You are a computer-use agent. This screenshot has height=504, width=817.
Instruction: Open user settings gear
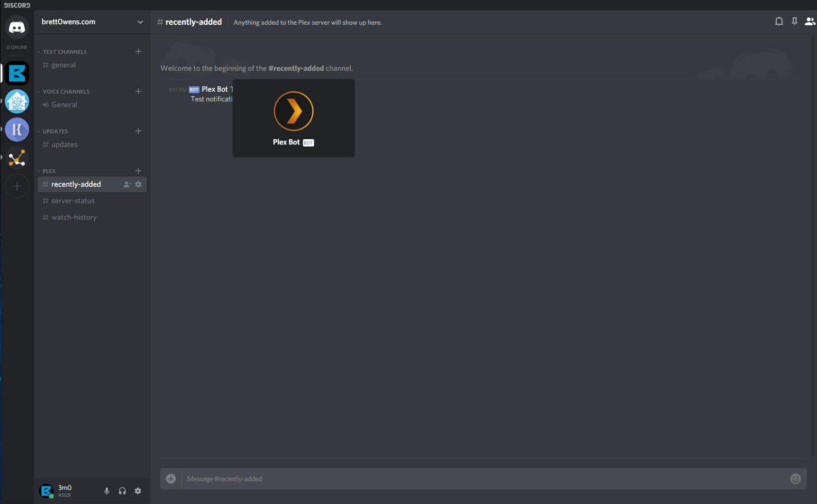coord(138,491)
